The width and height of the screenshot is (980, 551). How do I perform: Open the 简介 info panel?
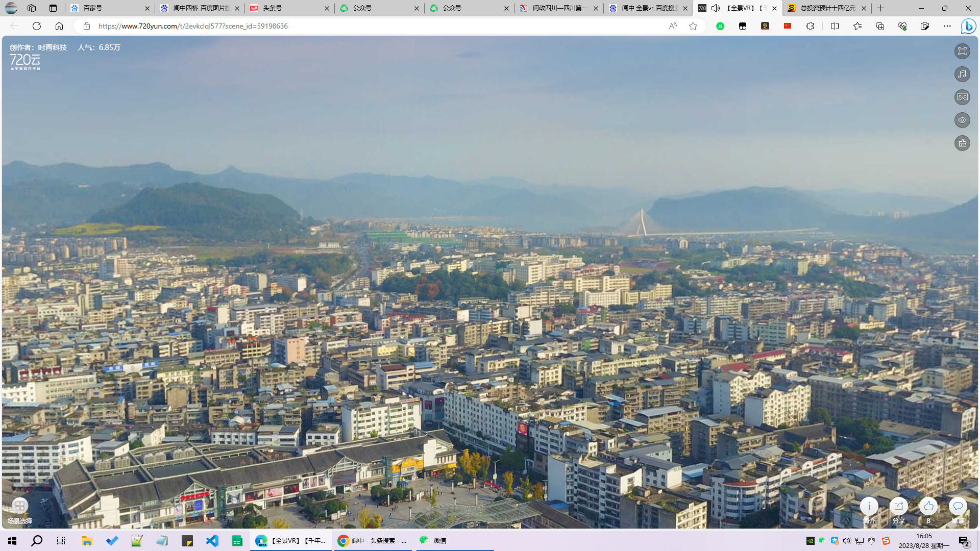(x=869, y=511)
